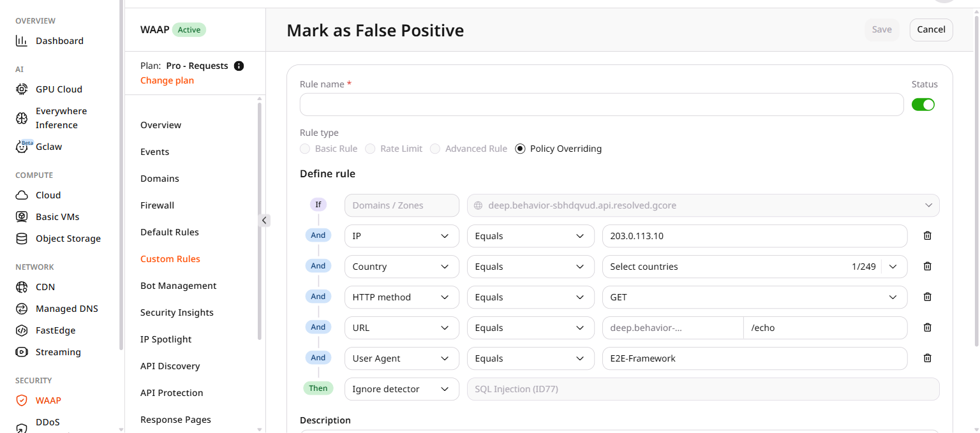This screenshot has width=980, height=433.
Task: Open the Dashboard bar-chart icon
Action: (22, 41)
